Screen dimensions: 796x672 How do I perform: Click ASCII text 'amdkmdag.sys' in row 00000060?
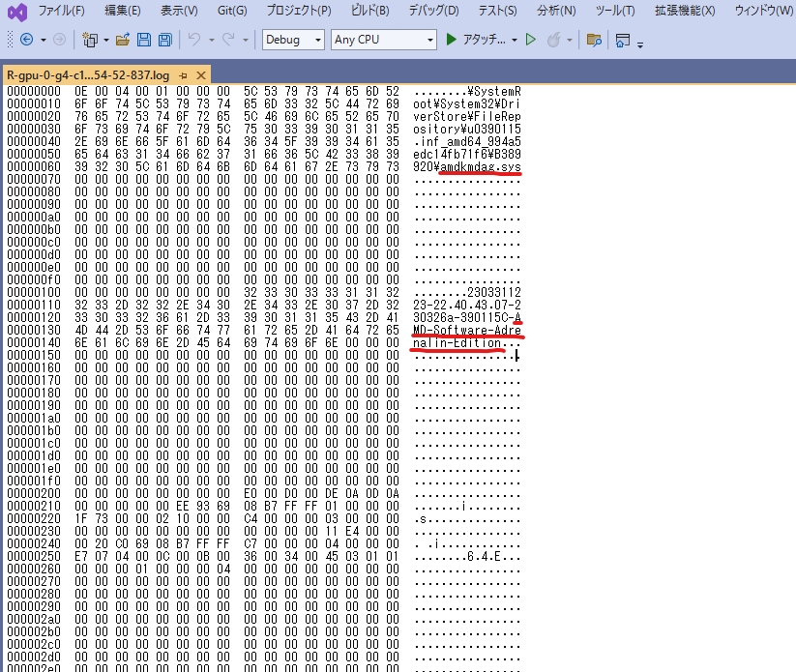481,167
